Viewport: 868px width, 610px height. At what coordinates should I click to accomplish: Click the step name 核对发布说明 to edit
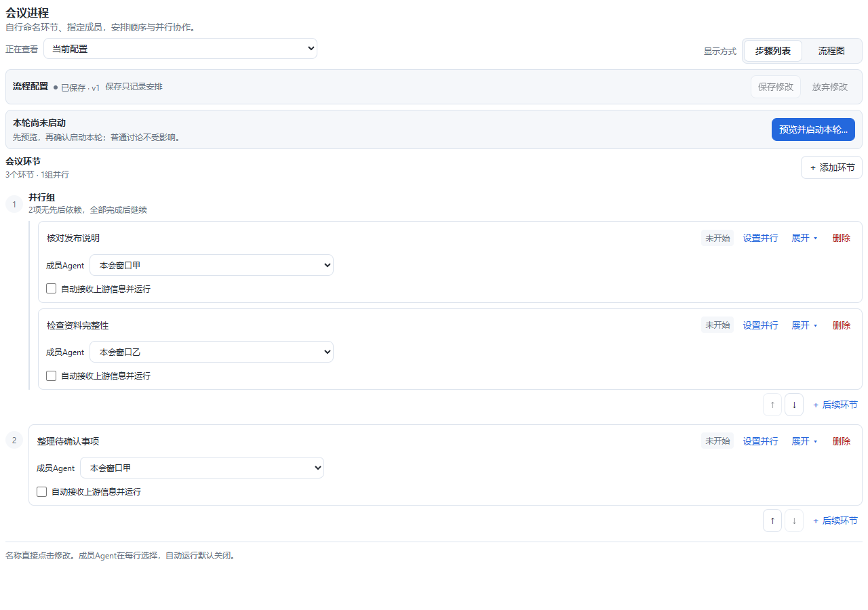click(73, 238)
